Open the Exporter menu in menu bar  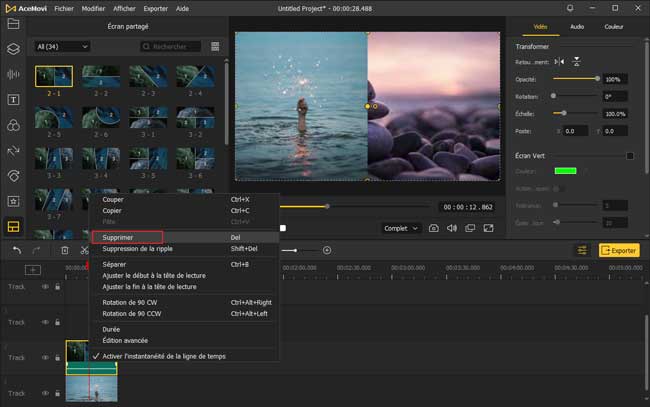tap(158, 8)
